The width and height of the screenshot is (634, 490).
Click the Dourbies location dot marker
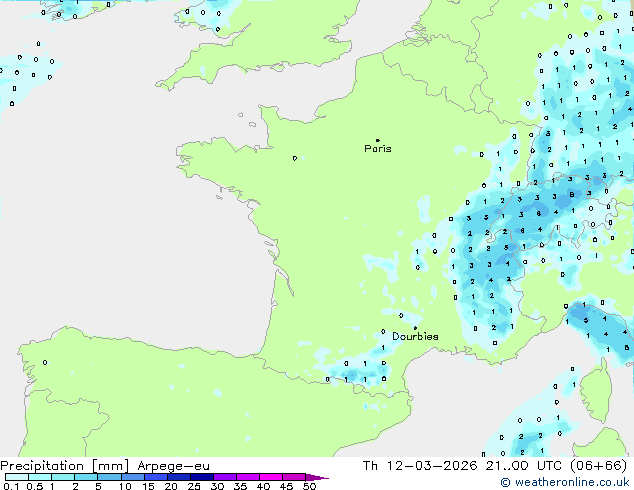415,328
